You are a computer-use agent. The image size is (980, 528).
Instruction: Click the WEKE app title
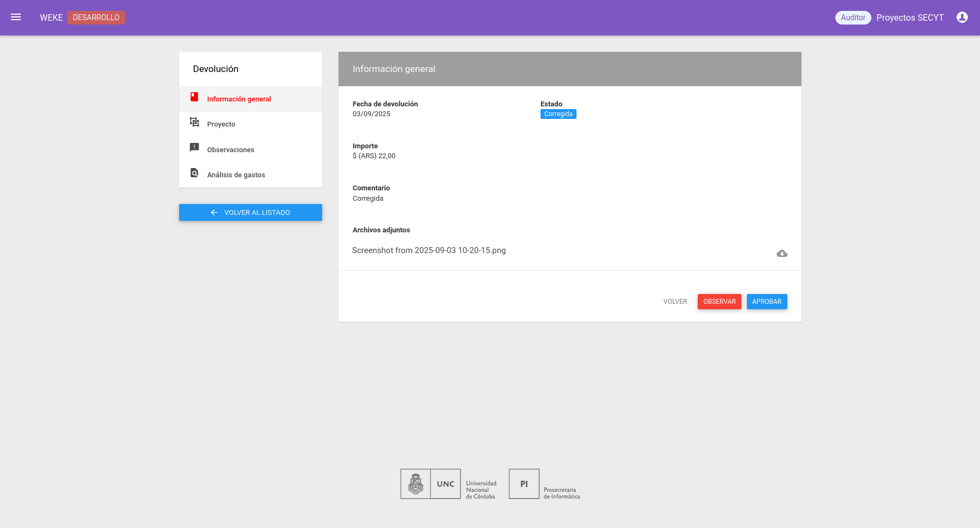tap(51, 17)
